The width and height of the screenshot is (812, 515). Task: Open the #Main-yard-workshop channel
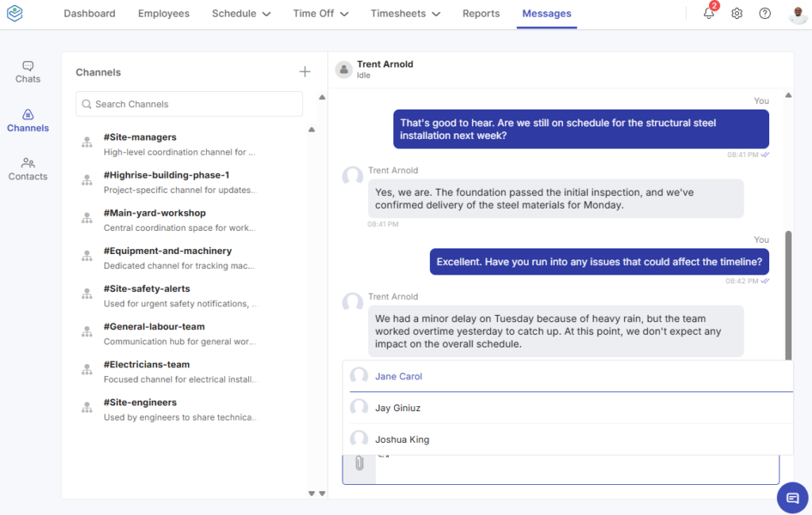[x=190, y=220]
